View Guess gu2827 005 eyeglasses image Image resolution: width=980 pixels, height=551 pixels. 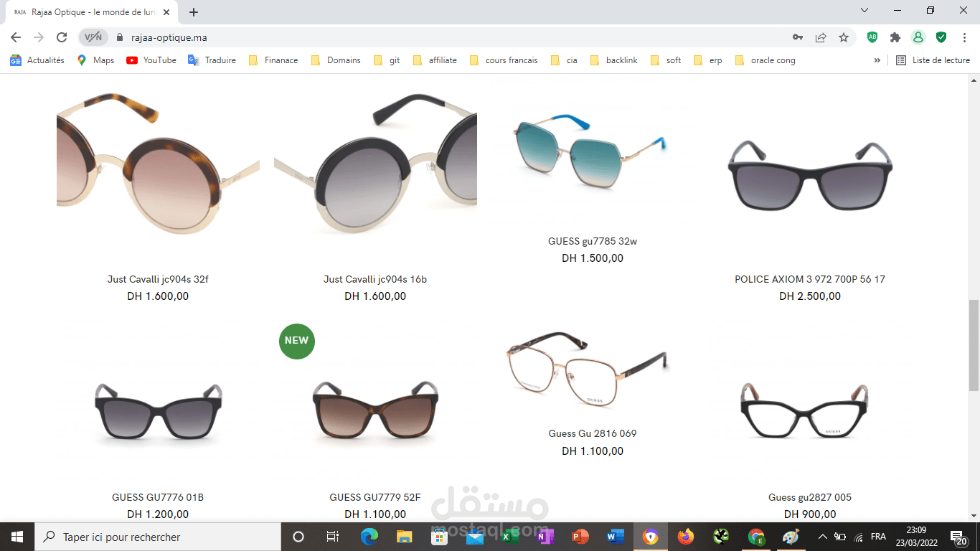pos(804,410)
